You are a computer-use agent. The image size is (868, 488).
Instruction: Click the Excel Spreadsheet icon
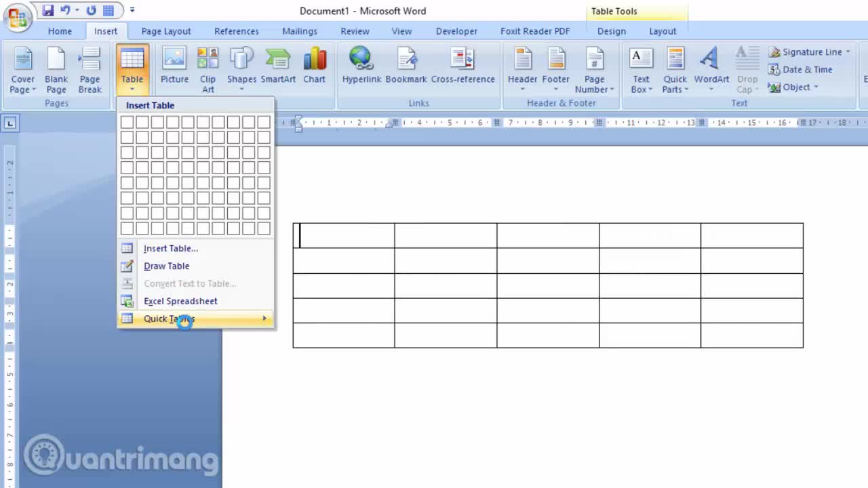[127, 301]
